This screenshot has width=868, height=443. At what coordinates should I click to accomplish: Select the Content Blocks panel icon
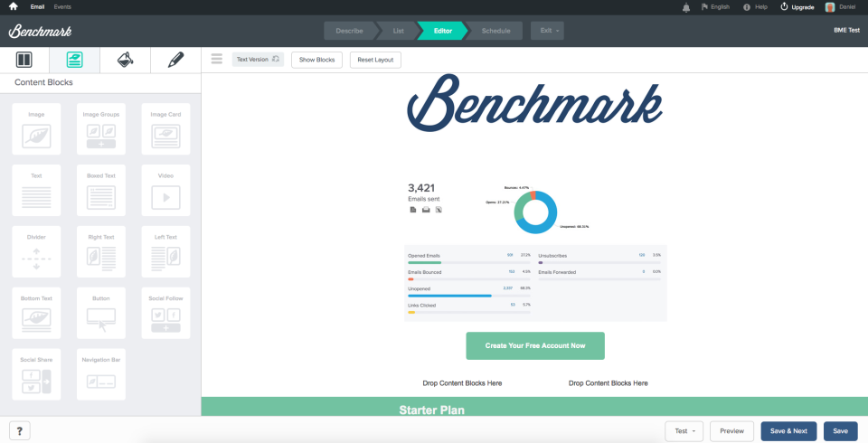point(75,60)
